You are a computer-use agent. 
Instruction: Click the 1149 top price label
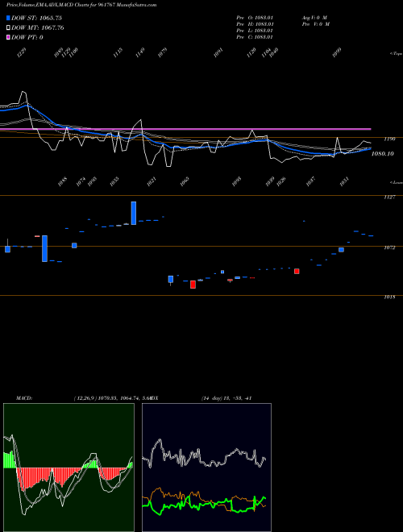coord(140,52)
